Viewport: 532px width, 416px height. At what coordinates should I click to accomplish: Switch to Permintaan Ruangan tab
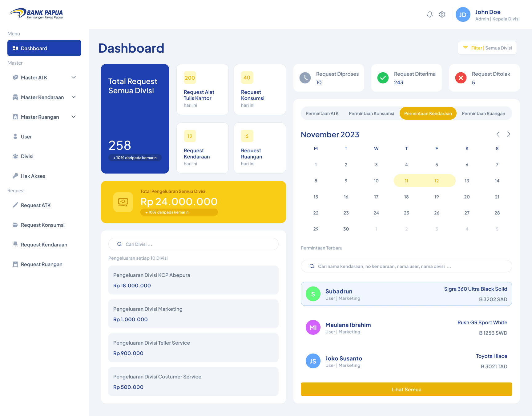483,114
